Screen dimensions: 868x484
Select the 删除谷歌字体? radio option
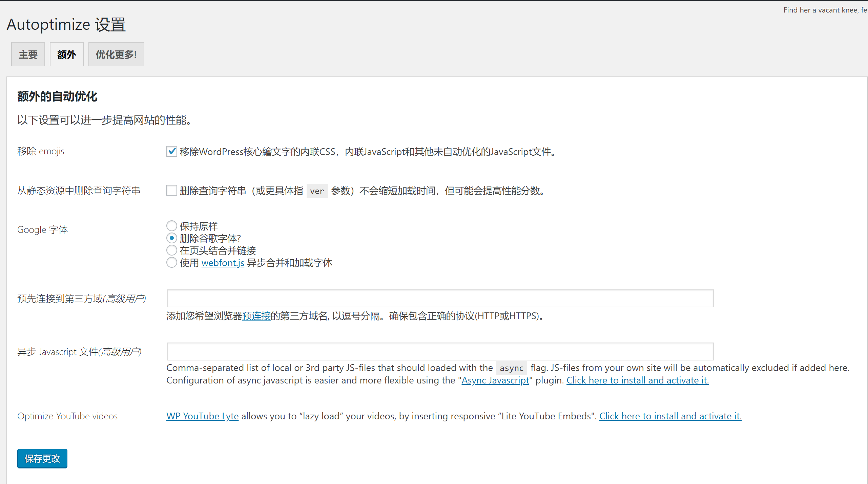[172, 238]
